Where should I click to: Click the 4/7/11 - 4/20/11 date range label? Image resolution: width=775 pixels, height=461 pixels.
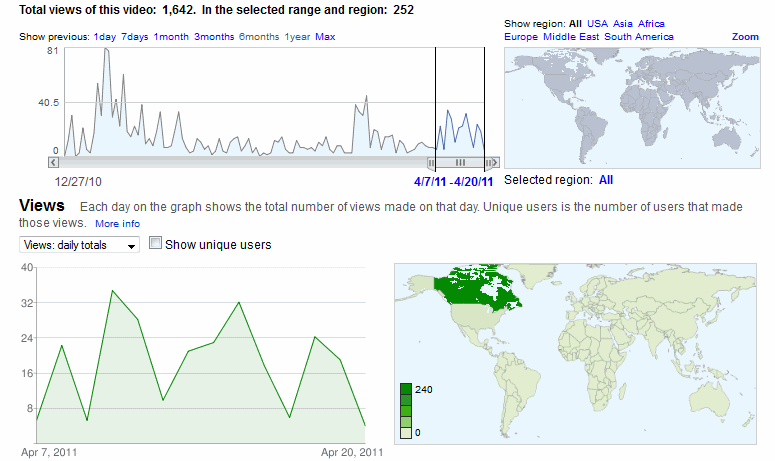click(449, 182)
